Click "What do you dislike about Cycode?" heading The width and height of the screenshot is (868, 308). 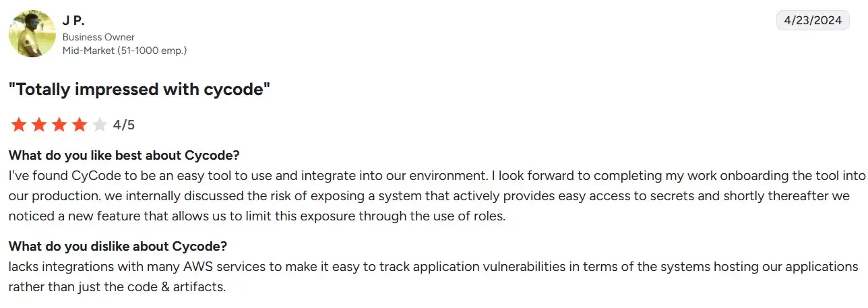point(118,246)
